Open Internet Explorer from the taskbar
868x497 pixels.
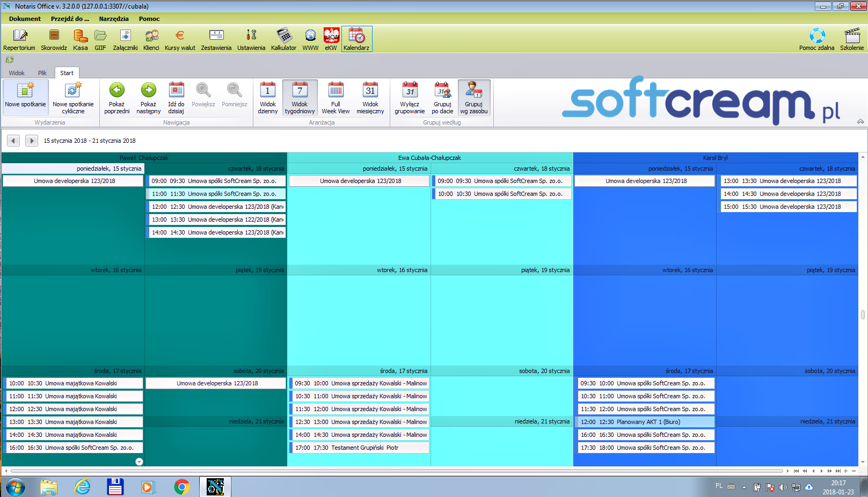click(82, 487)
